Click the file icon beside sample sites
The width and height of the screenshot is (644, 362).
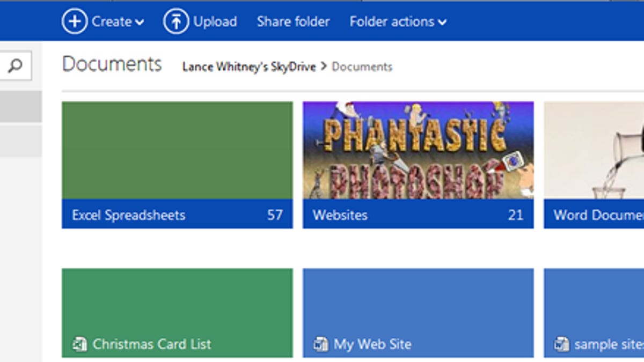[562, 344]
